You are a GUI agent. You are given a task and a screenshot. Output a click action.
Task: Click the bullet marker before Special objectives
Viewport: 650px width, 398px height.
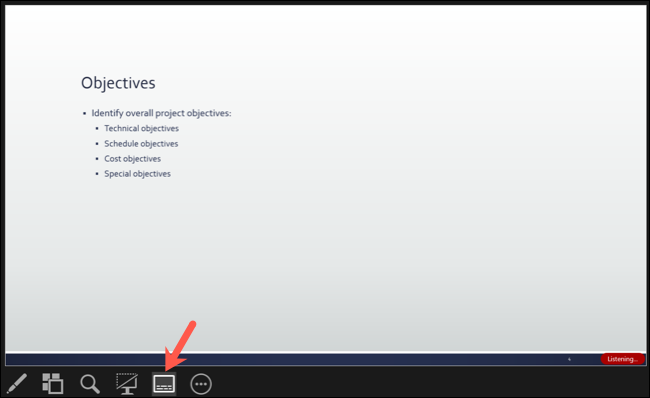point(97,174)
